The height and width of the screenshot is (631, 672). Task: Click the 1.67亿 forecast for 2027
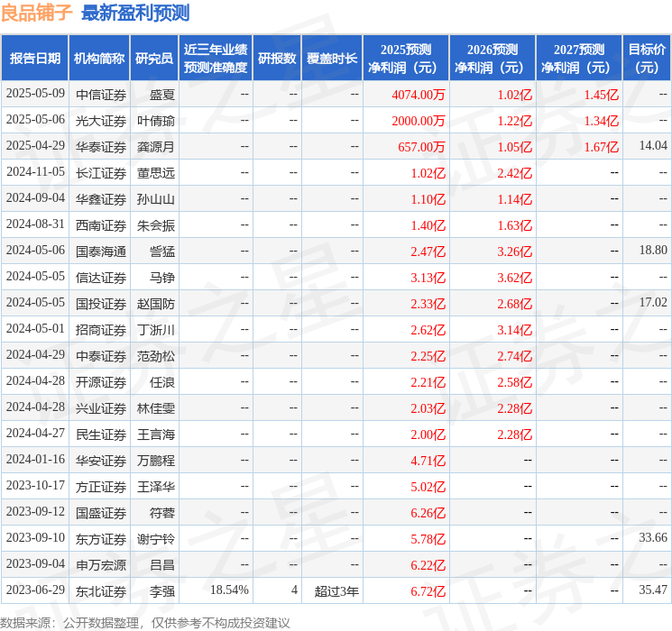coord(602,147)
